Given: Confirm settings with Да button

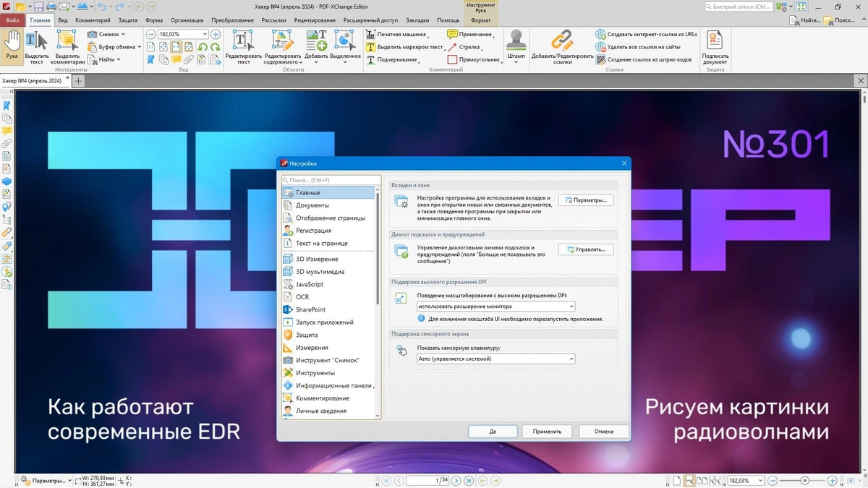Looking at the screenshot, I should pyautogui.click(x=493, y=432).
